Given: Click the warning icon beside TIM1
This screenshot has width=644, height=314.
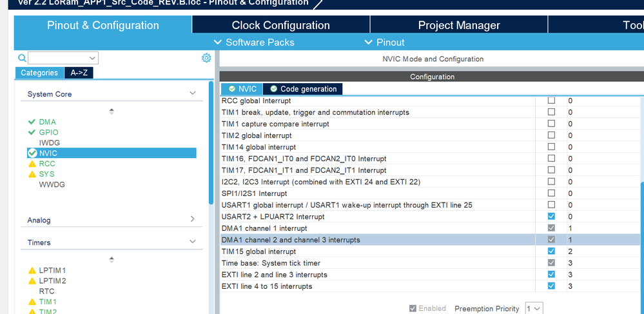Looking at the screenshot, I should (32, 302).
